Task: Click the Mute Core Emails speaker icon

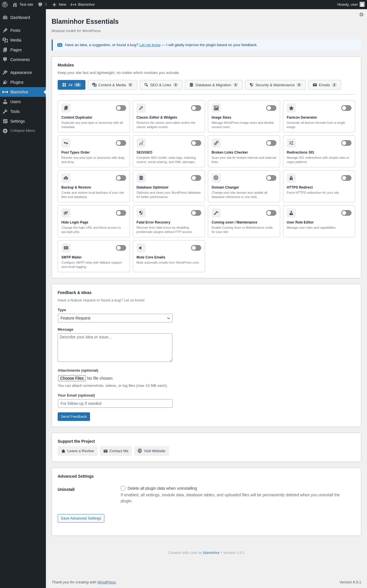Action: pyautogui.click(x=141, y=248)
